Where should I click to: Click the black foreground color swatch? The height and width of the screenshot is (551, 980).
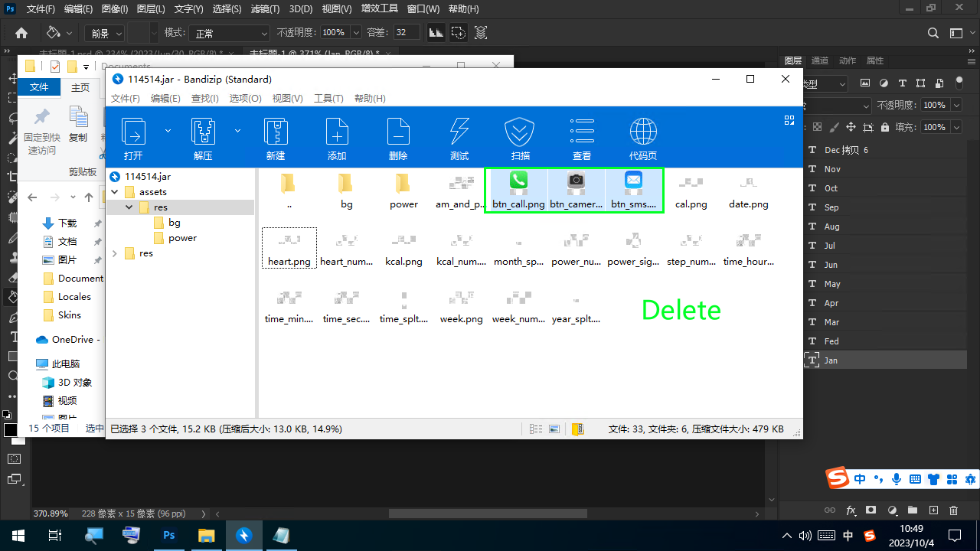click(x=10, y=430)
